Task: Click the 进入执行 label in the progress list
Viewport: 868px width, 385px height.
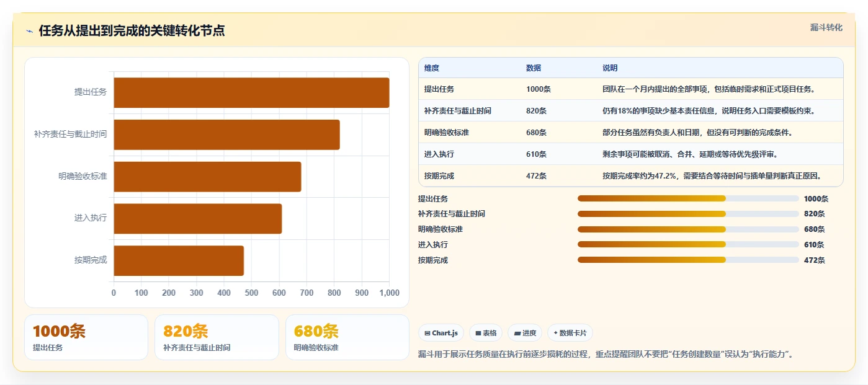Action: [433, 245]
